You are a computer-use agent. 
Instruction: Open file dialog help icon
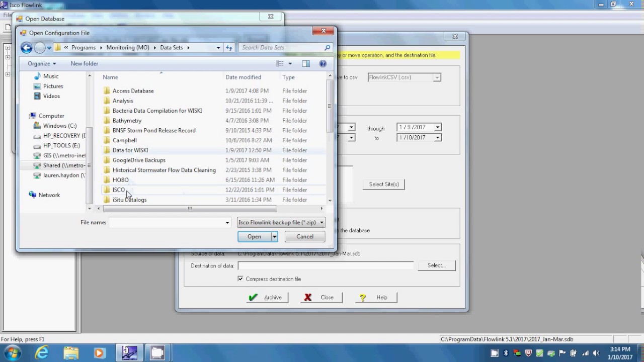click(323, 64)
